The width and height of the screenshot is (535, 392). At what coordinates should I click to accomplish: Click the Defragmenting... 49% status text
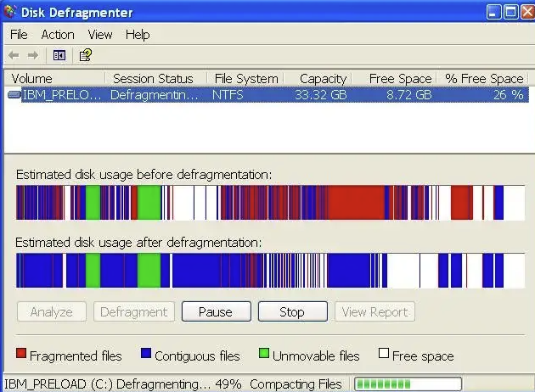pyautogui.click(x=179, y=384)
